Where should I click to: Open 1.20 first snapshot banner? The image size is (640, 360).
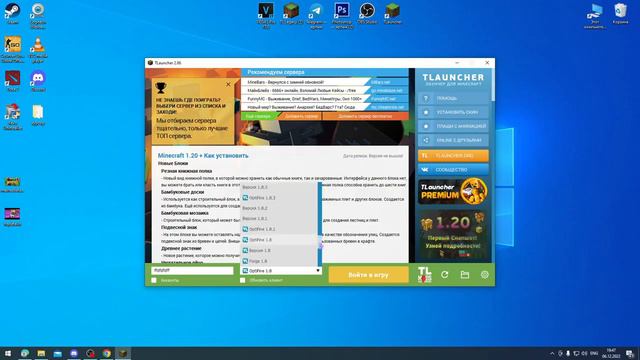tap(453, 235)
